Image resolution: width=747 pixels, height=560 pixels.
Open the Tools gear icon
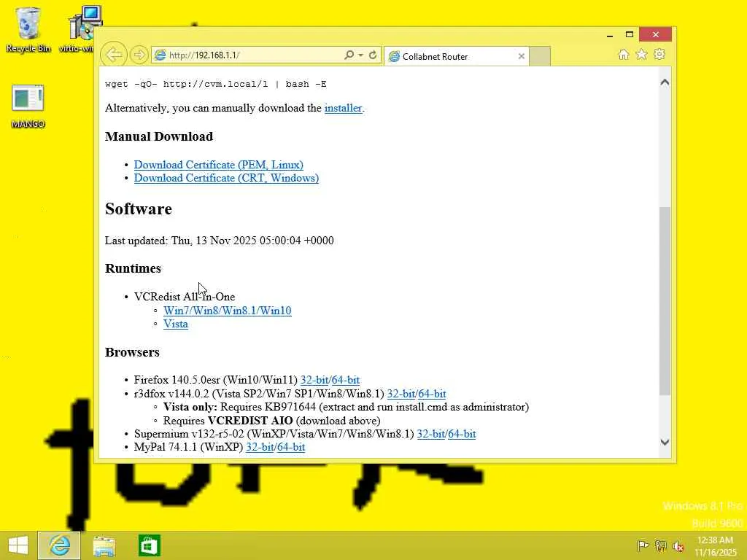tap(659, 54)
